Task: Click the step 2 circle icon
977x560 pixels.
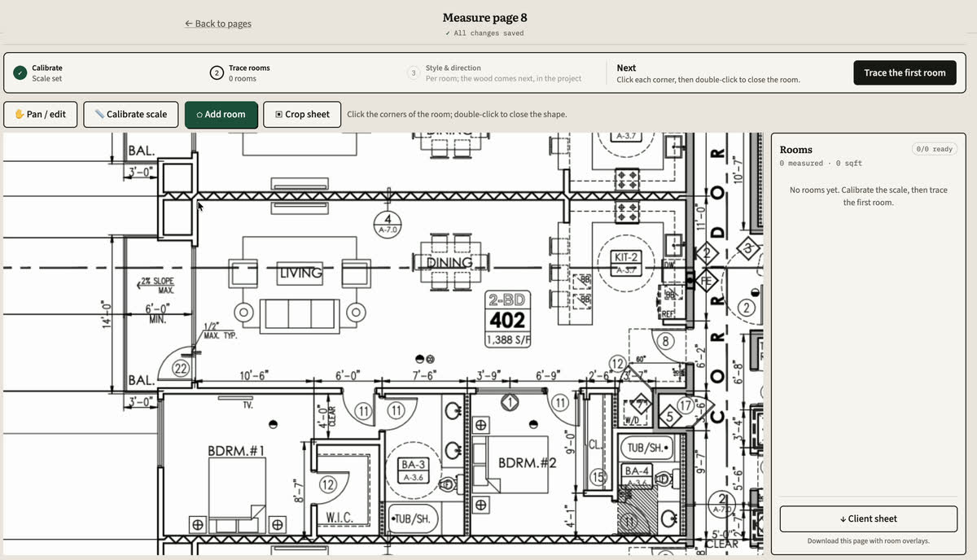Action: tap(217, 73)
